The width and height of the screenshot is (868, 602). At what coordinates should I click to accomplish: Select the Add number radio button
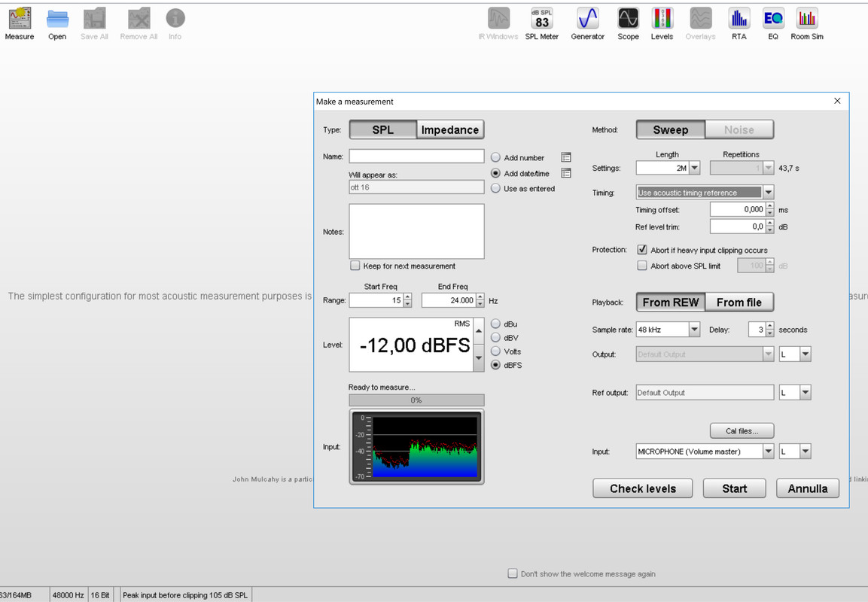point(495,158)
